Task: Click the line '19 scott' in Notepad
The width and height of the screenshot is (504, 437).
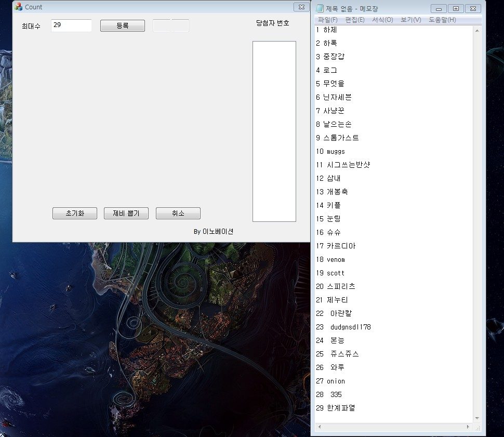Action: [x=330, y=273]
